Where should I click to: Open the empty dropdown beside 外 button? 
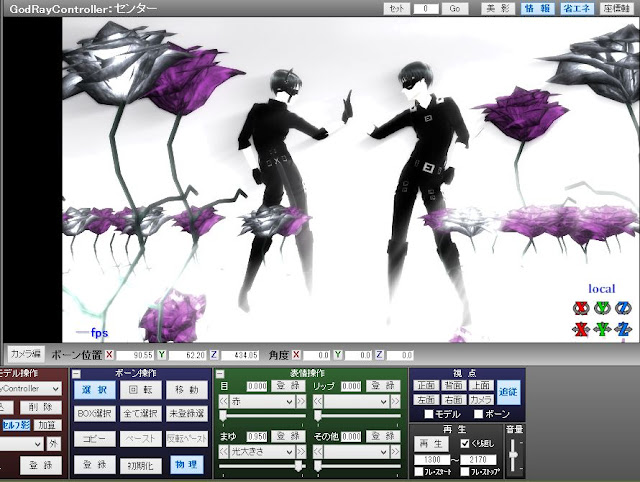click(x=22, y=444)
